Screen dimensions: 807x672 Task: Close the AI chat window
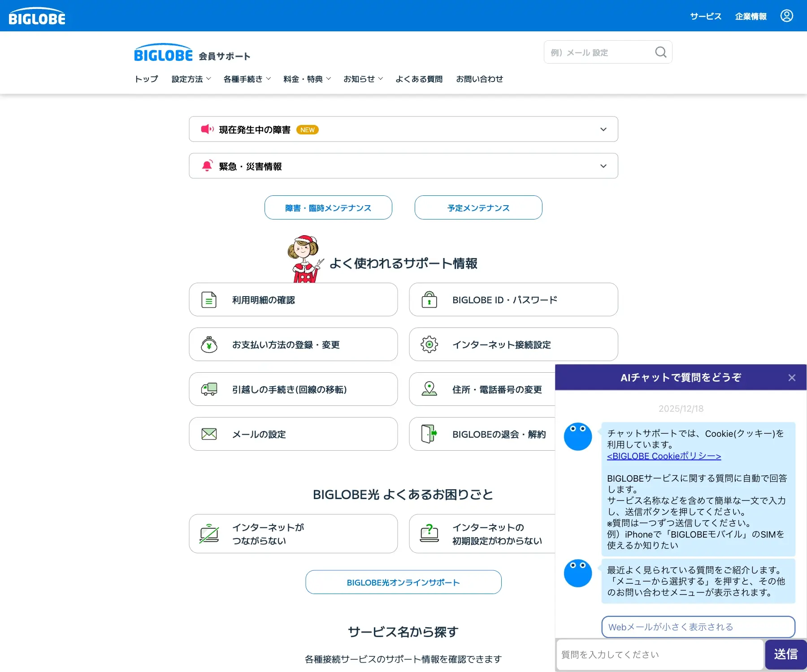click(792, 377)
